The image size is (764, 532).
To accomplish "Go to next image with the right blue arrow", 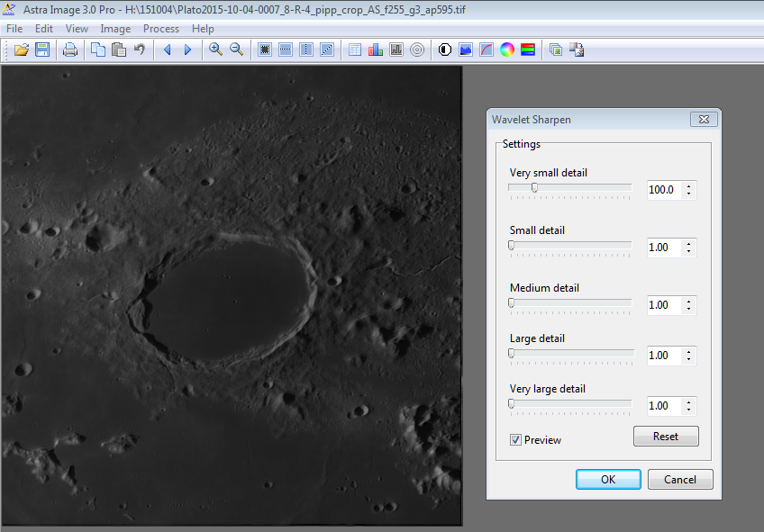I will click(188, 50).
